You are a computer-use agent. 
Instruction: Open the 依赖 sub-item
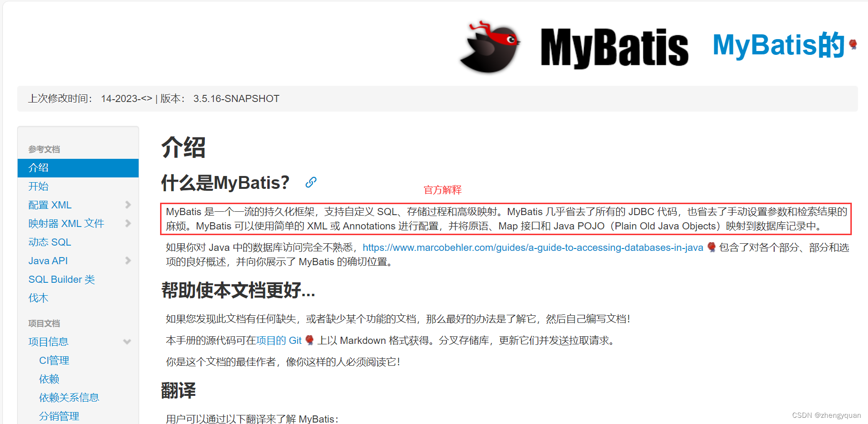coord(50,379)
